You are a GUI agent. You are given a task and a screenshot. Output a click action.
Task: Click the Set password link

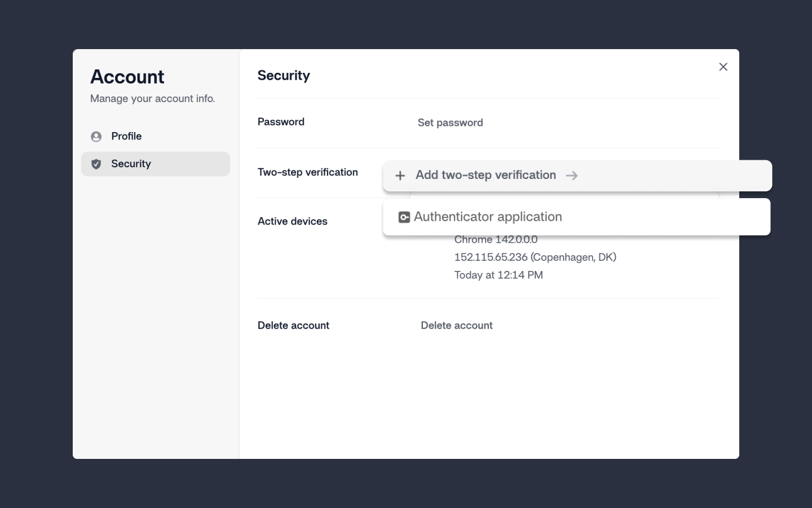click(x=450, y=122)
